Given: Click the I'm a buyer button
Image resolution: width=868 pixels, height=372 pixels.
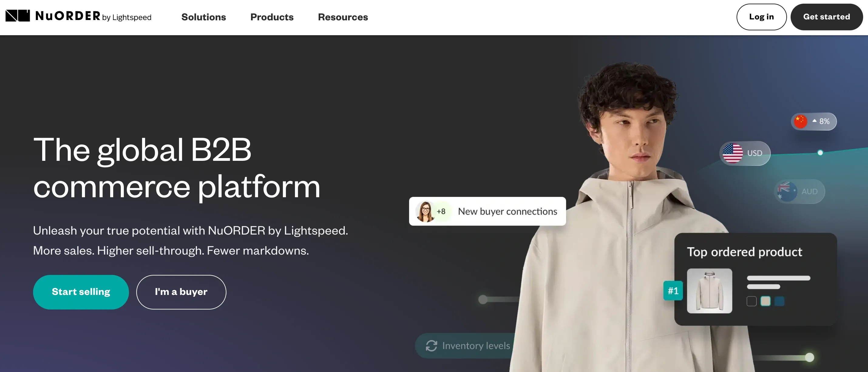Looking at the screenshot, I should pyautogui.click(x=181, y=292).
